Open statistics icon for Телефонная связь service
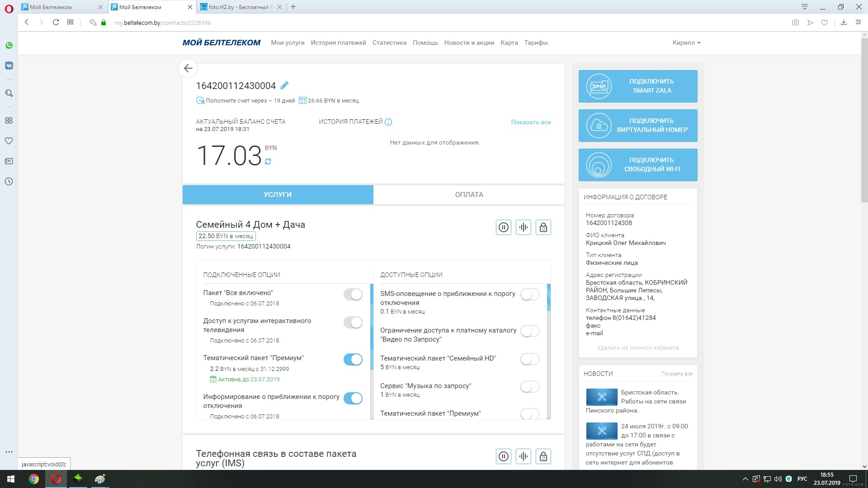This screenshot has height=488, width=868. (524, 456)
